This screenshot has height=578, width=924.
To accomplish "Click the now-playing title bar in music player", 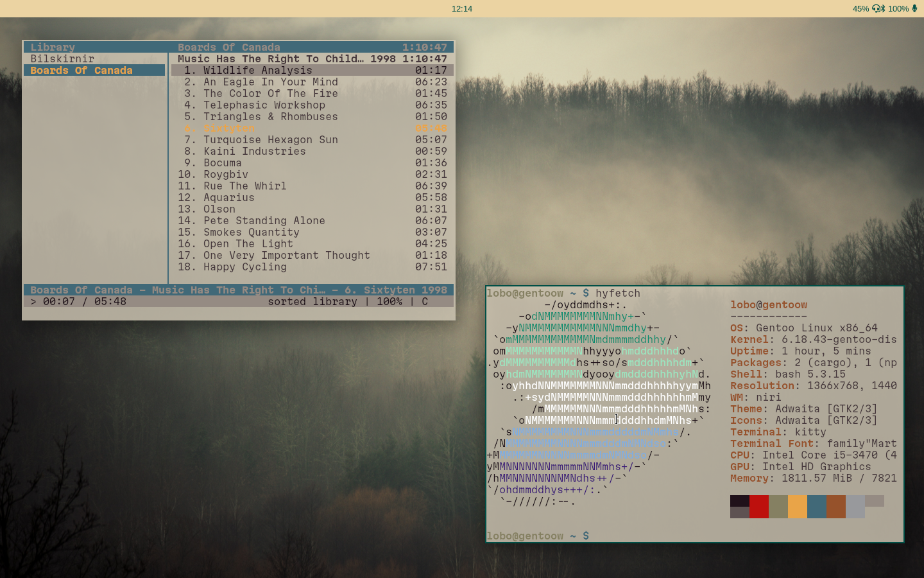I will [x=239, y=290].
